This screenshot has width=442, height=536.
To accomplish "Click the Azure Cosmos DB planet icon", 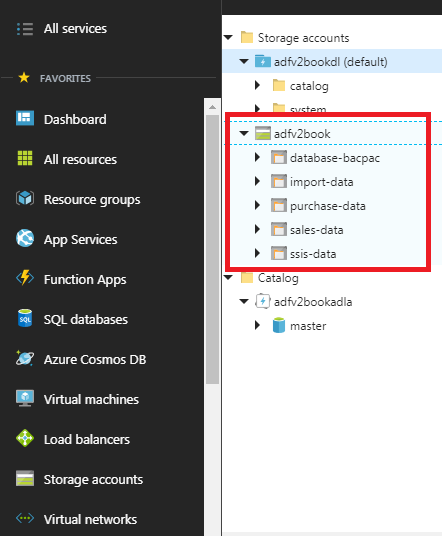I will pos(25,358).
